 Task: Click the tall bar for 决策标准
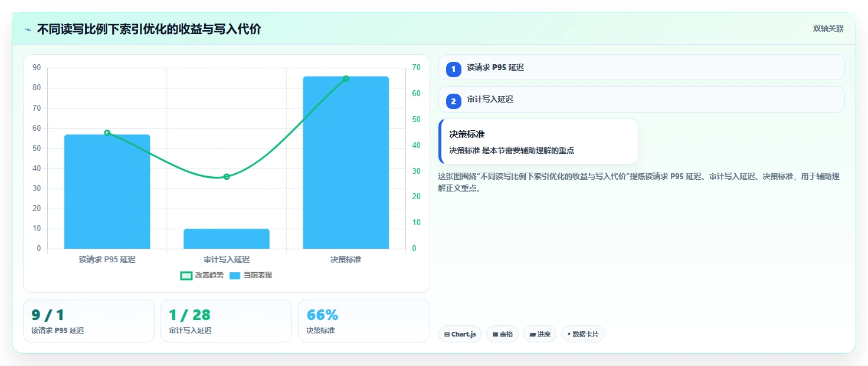346,163
